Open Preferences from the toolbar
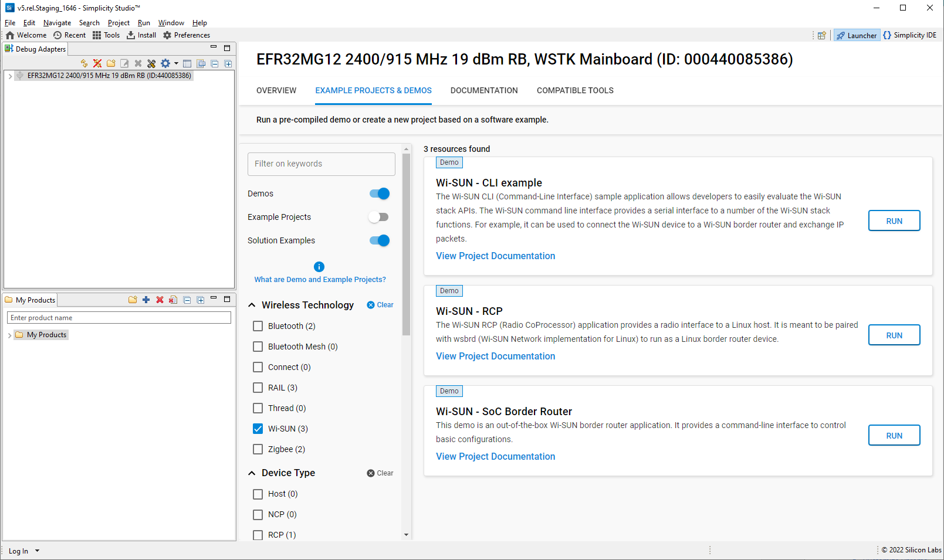 pyautogui.click(x=186, y=35)
